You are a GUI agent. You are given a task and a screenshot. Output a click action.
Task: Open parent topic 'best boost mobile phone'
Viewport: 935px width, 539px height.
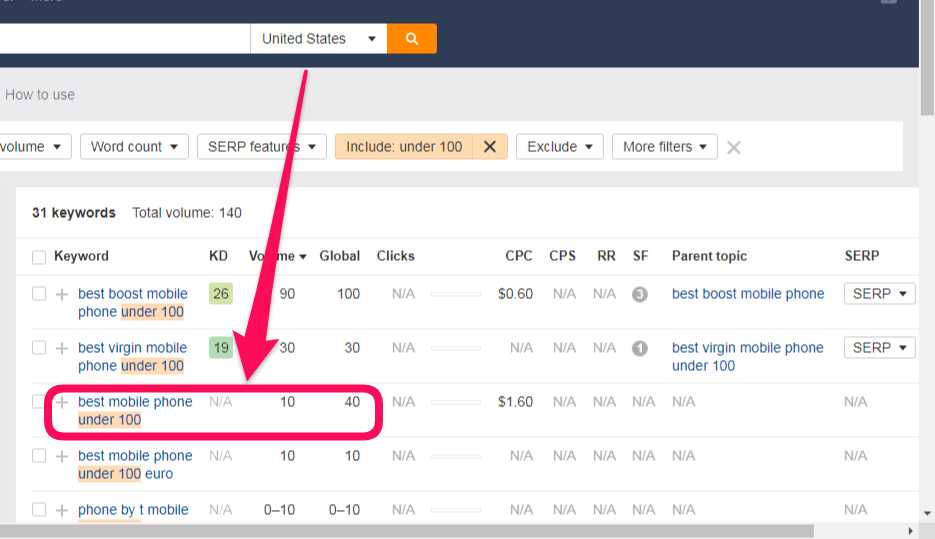748,294
